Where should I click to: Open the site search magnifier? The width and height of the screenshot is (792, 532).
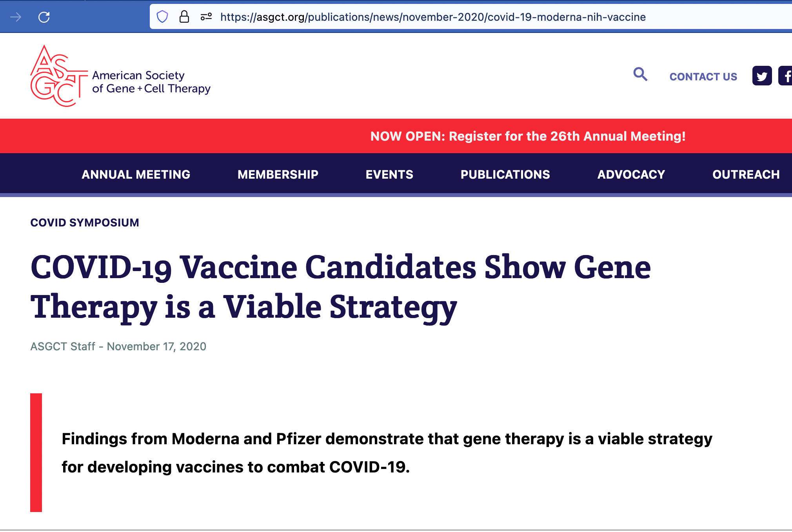click(x=640, y=74)
